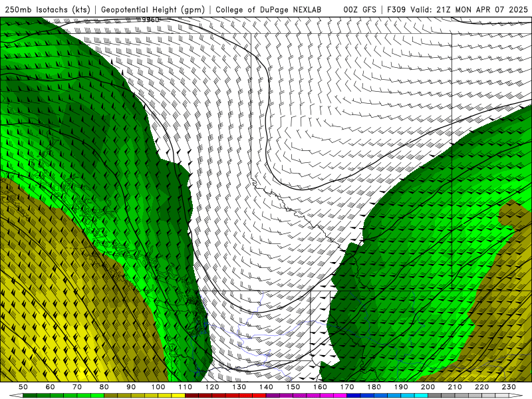Click the '120' color bar label

tap(212, 387)
